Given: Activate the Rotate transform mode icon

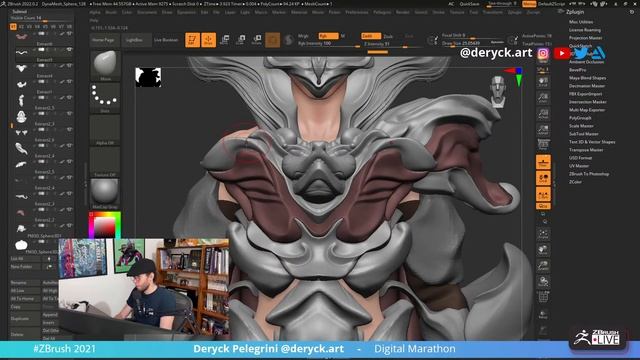Looking at the screenshot, I should click(x=257, y=40).
